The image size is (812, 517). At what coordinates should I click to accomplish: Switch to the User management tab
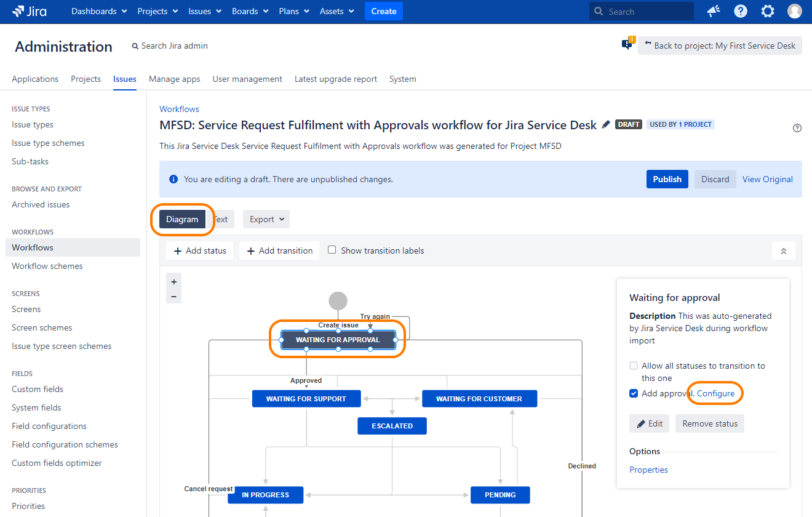coord(247,79)
